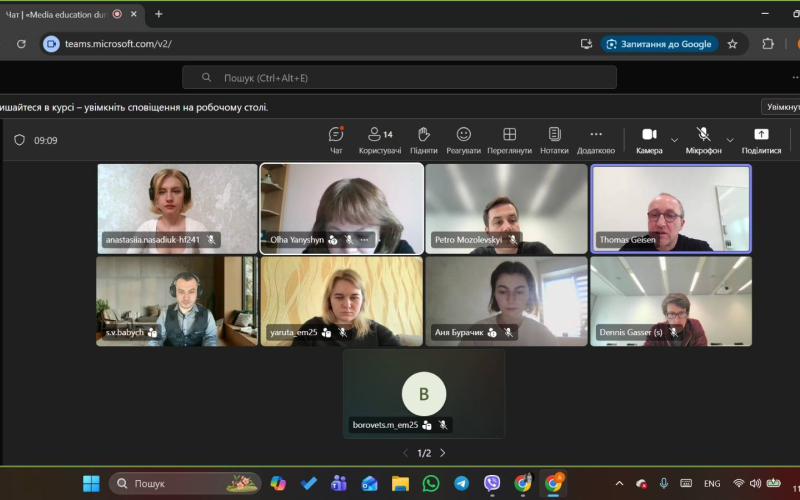
Task: Open meeting notes (Нотатки)
Action: tap(554, 138)
